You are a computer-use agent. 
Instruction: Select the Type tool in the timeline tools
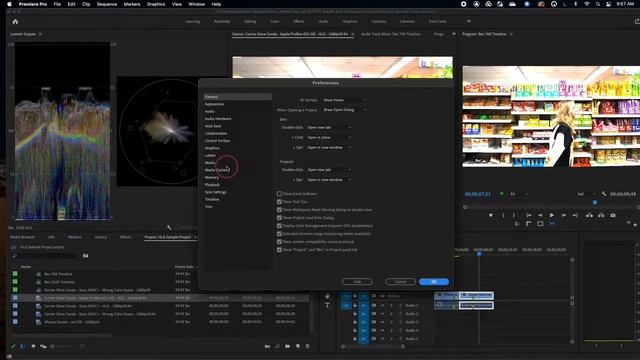[x=327, y=305]
